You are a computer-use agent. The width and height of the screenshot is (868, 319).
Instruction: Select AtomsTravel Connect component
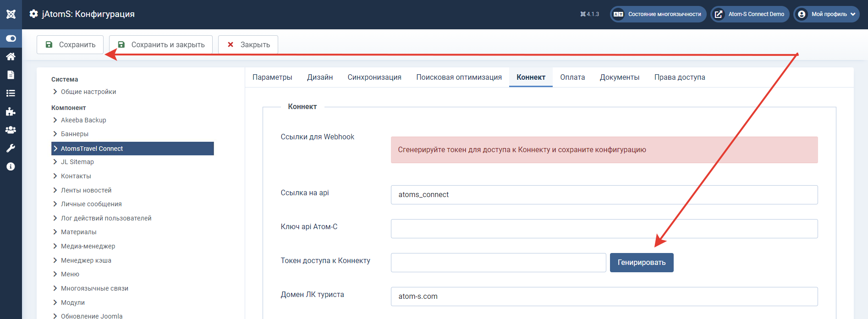coord(132,148)
